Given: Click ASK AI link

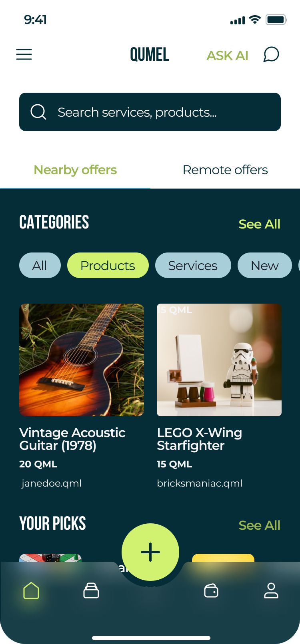Looking at the screenshot, I should [227, 56].
